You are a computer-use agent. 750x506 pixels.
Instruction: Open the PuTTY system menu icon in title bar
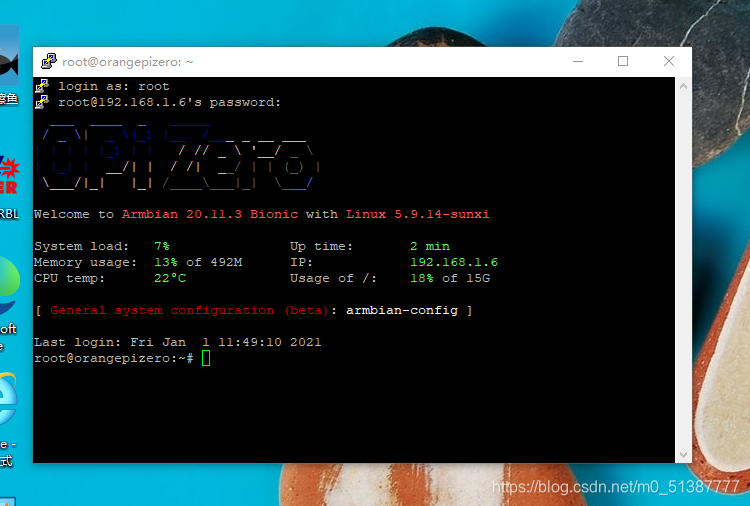[x=49, y=61]
